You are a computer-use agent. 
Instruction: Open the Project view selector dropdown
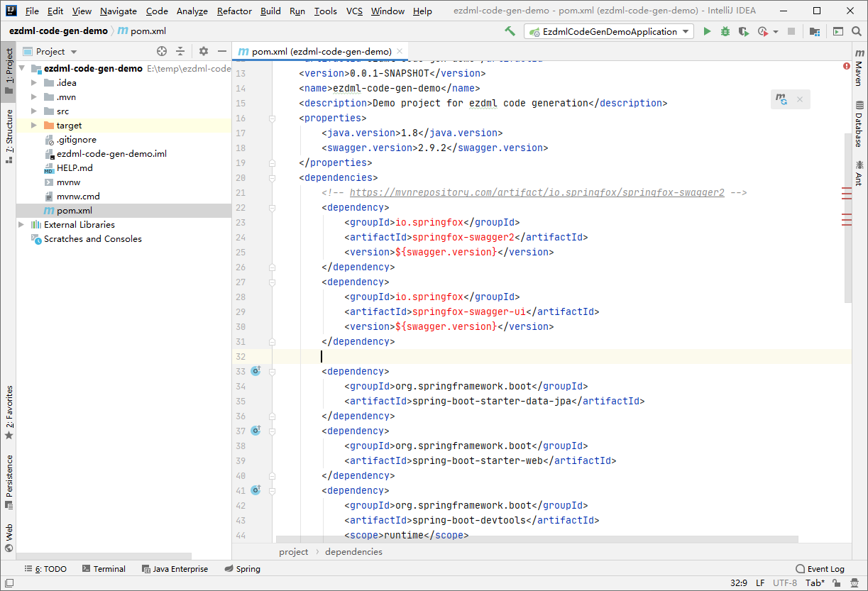pyautogui.click(x=50, y=51)
